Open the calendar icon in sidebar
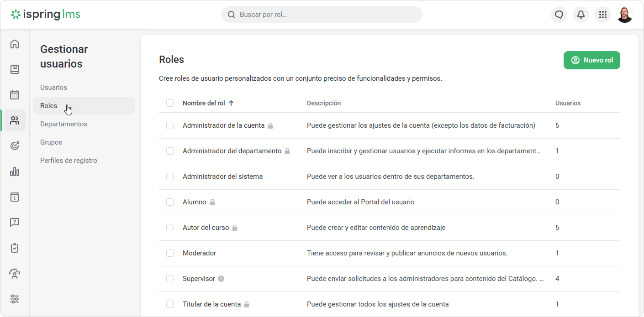 [x=15, y=95]
